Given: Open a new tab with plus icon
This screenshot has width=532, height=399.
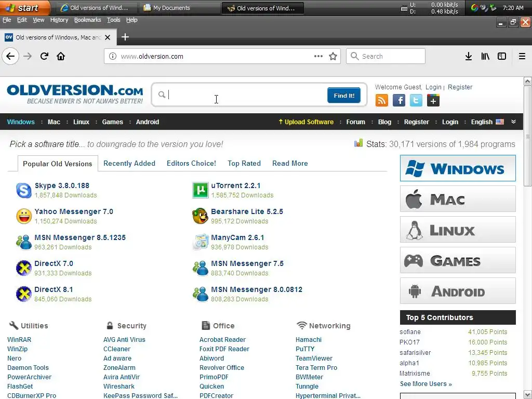Looking at the screenshot, I should [x=125, y=37].
